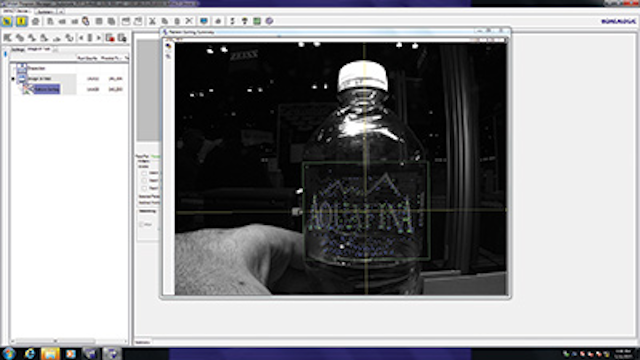Click the left panel horizontal scrollbar

pyautogui.click(x=69, y=341)
